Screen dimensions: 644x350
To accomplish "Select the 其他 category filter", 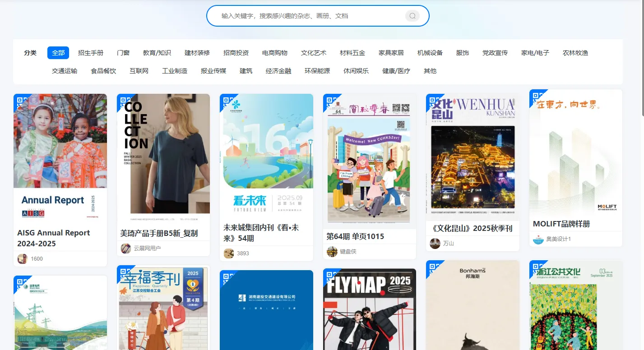I will click(x=430, y=71).
